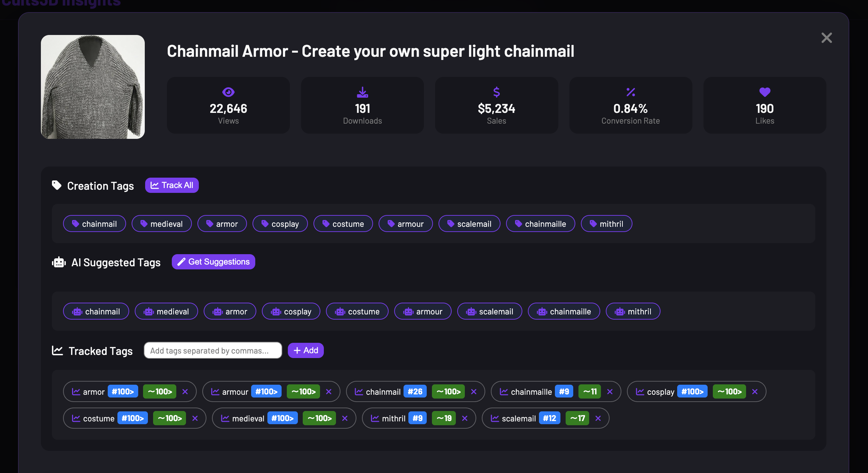
Task: Click the Add tags button
Action: coord(305,350)
